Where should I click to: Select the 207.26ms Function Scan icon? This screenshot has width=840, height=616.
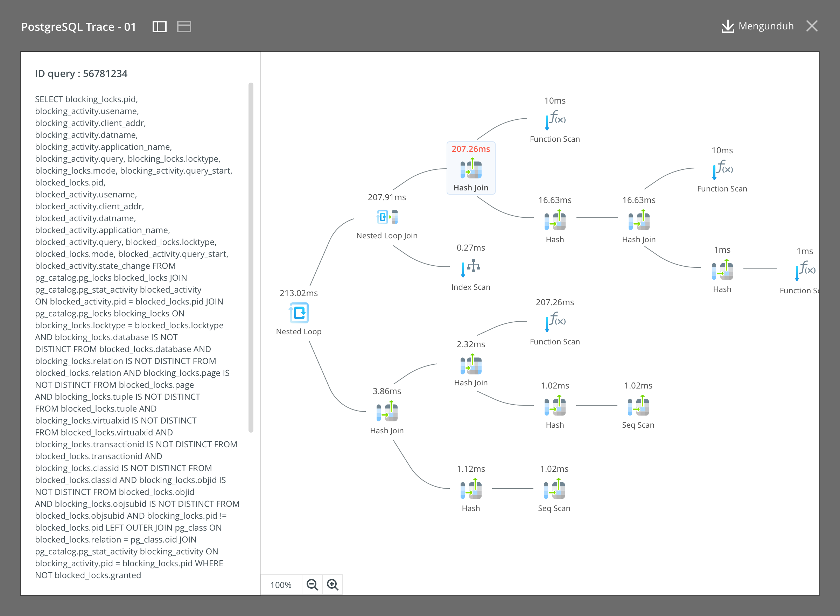point(555,322)
